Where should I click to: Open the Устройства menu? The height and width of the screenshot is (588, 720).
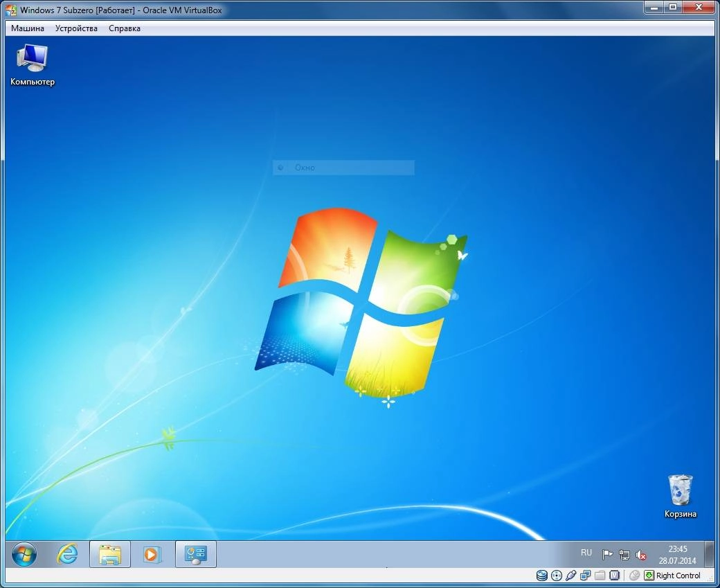[x=76, y=28]
